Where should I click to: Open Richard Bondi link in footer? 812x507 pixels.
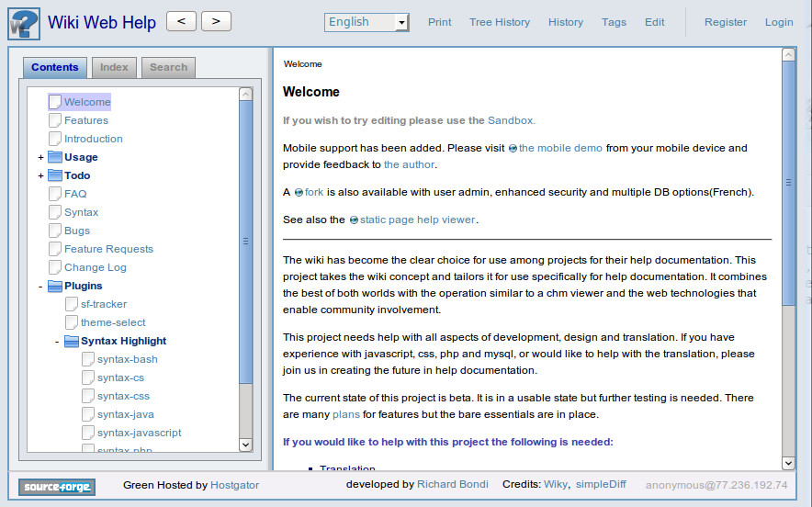(x=453, y=484)
